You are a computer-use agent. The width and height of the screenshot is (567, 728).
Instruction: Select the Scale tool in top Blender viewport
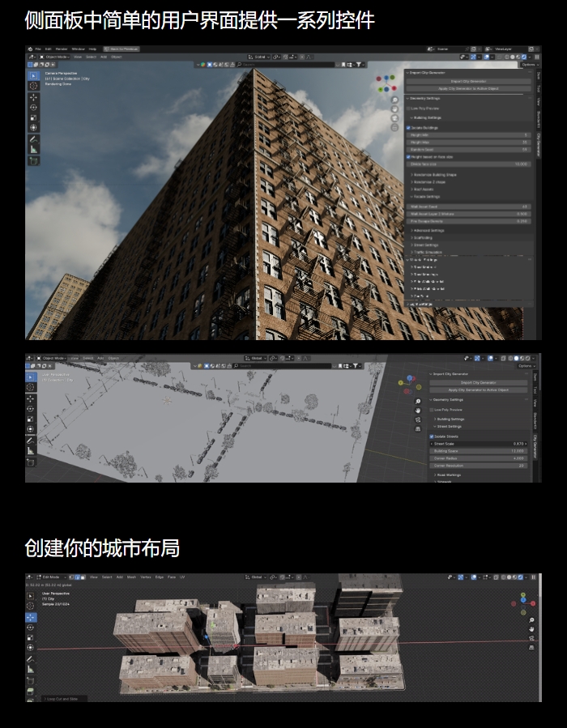pos(33,117)
